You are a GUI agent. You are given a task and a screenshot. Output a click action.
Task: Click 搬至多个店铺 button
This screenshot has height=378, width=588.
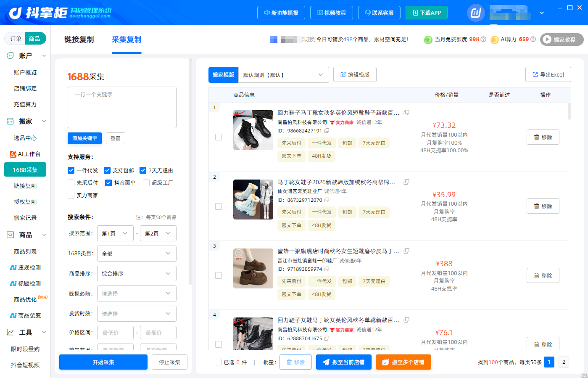click(x=403, y=362)
